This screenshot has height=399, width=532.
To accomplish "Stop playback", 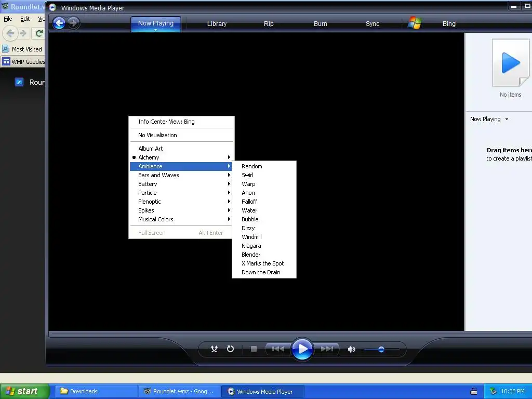I will point(254,349).
